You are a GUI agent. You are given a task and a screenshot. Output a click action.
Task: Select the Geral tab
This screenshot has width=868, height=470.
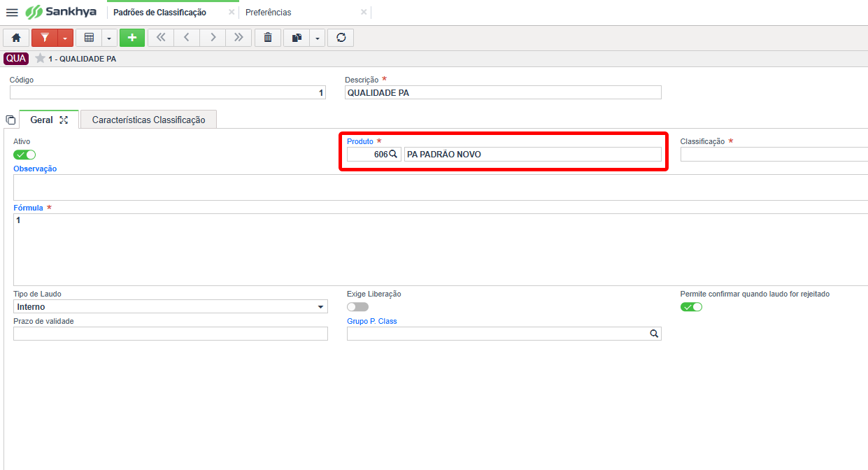click(x=41, y=120)
